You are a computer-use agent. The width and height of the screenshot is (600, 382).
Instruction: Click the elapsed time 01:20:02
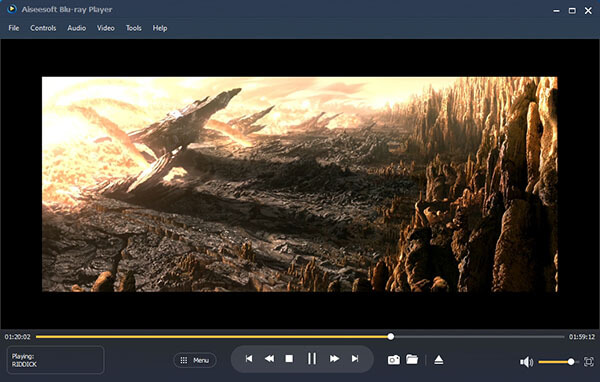pyautogui.click(x=17, y=337)
